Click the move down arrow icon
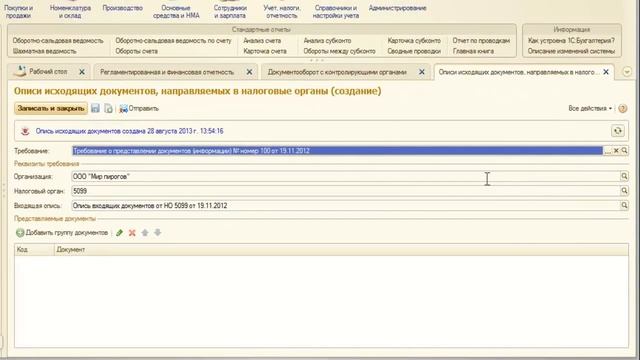 [158, 233]
